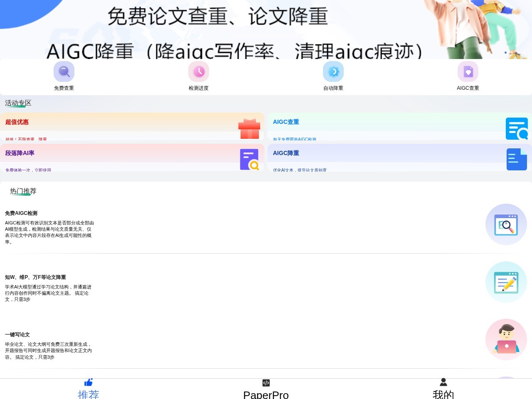Image resolution: width=532 pixels, height=399 pixels.
Task: Click the 免费论文查重 banner headline
Action: (x=218, y=17)
